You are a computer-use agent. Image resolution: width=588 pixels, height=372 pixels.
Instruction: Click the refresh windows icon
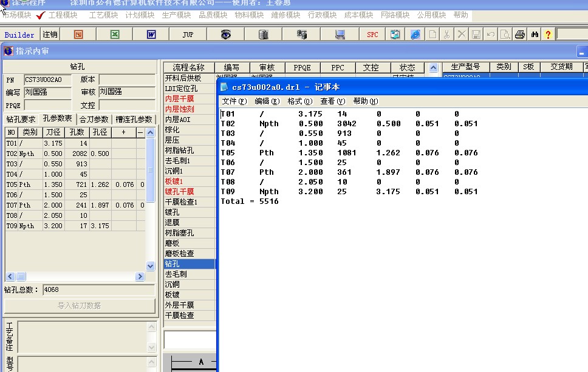[x=395, y=35]
